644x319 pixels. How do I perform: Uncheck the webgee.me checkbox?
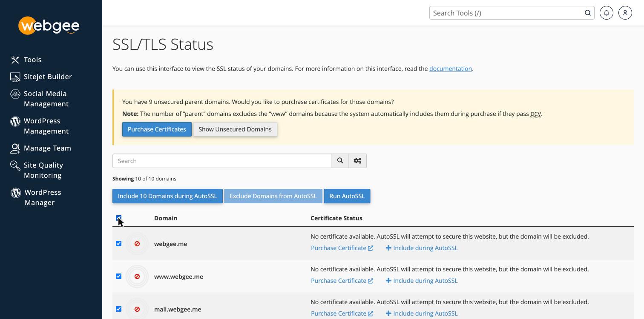click(x=118, y=244)
